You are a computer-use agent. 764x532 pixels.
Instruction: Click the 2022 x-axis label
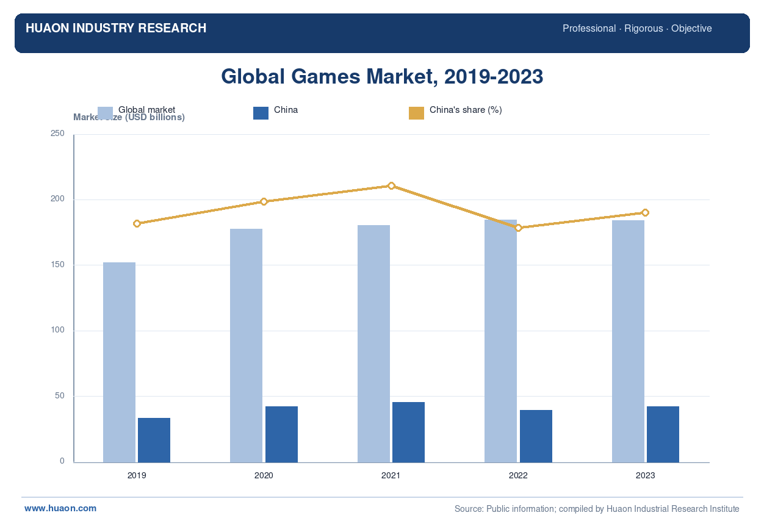tap(518, 475)
